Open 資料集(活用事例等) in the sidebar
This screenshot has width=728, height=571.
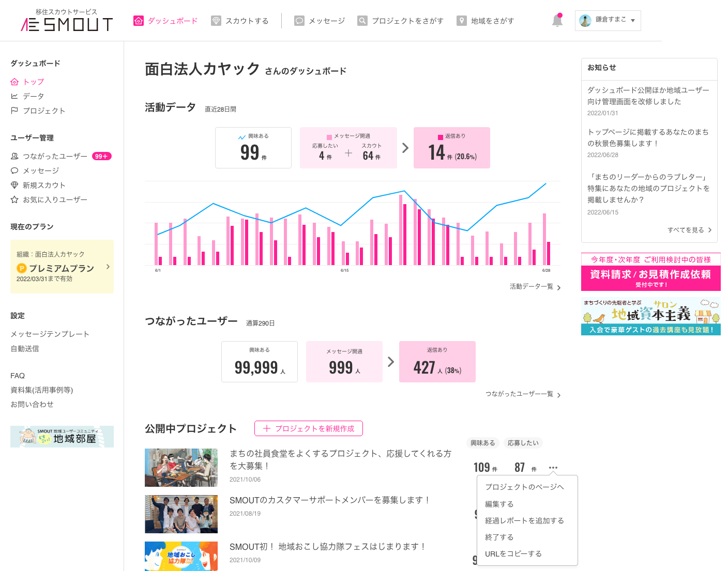42,390
